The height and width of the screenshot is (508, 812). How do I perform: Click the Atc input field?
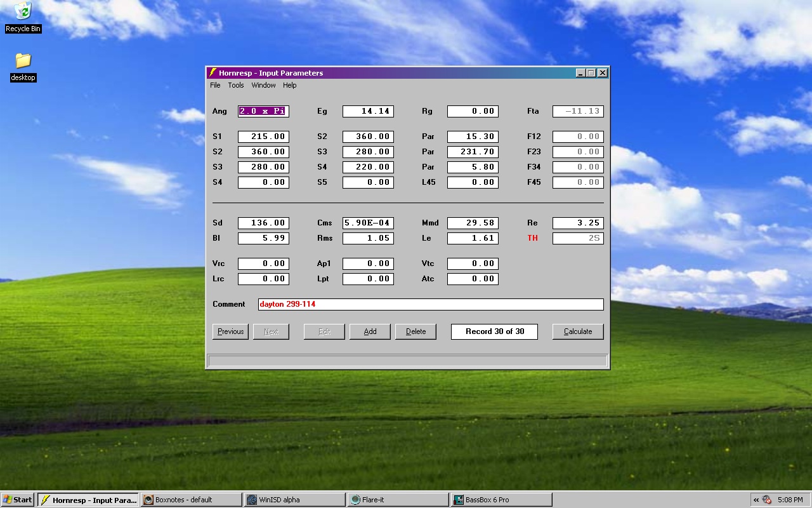click(x=473, y=279)
